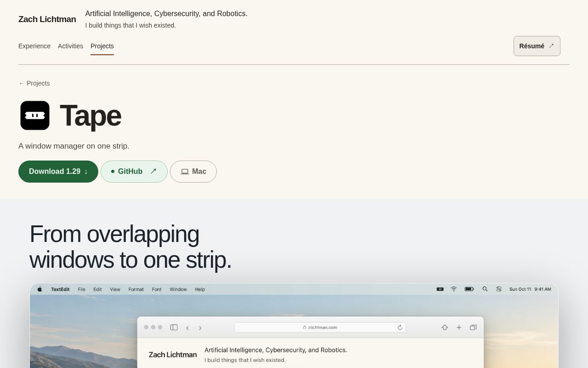Click the battery icon in menu bar
This screenshot has width=588, height=368.
click(469, 289)
